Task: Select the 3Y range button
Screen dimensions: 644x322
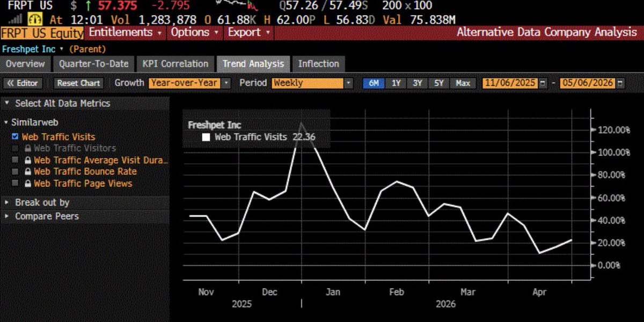Action: [x=417, y=83]
